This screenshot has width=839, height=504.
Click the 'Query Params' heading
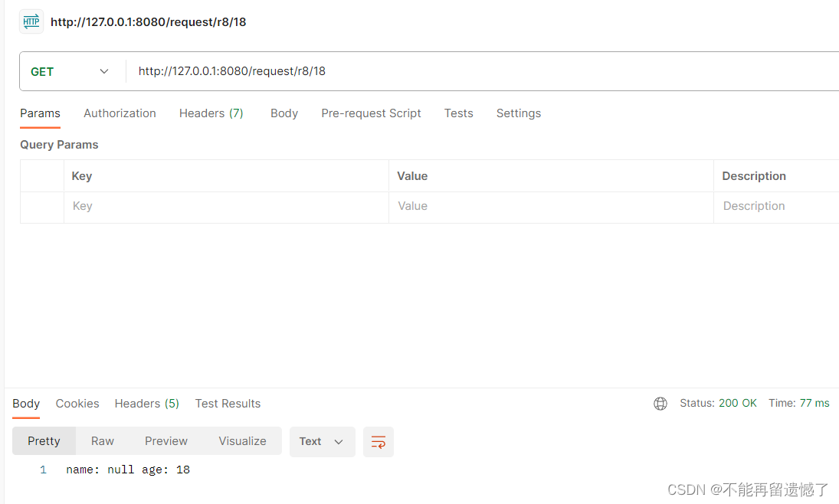coord(60,145)
